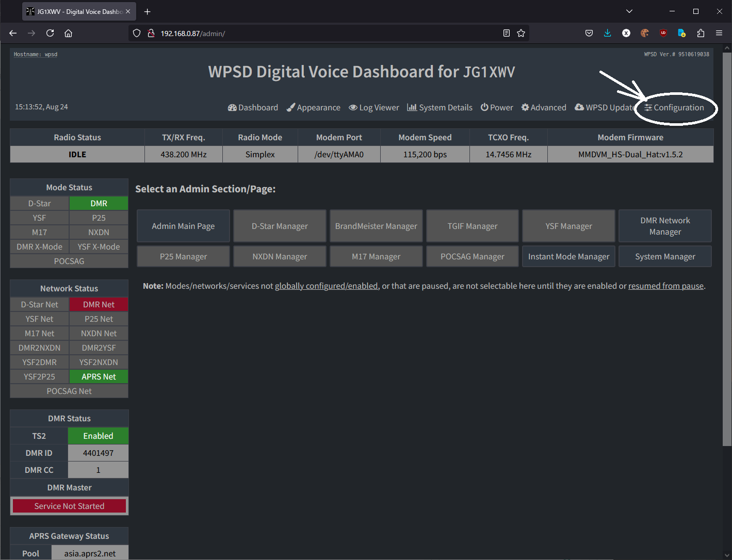Open the TGIF Manager

tap(473, 226)
